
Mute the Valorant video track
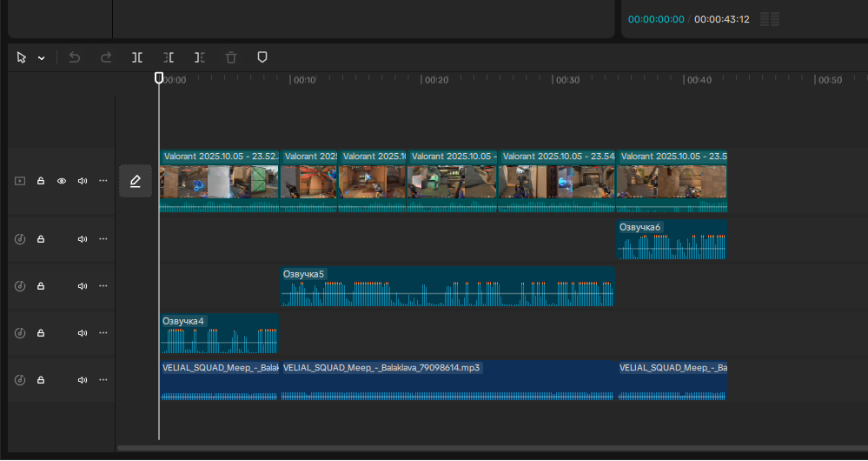pos(83,181)
